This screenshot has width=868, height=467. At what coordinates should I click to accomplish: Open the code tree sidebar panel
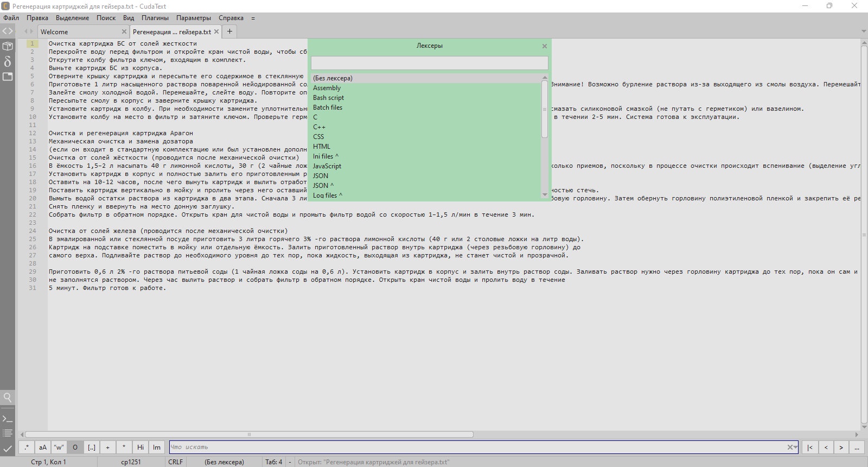click(8, 31)
